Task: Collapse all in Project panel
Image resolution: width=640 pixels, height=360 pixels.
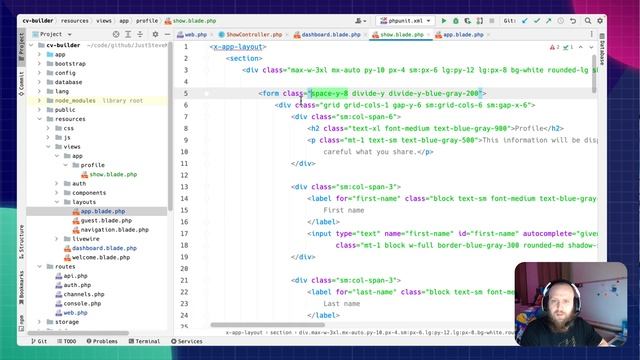Action: (140, 34)
